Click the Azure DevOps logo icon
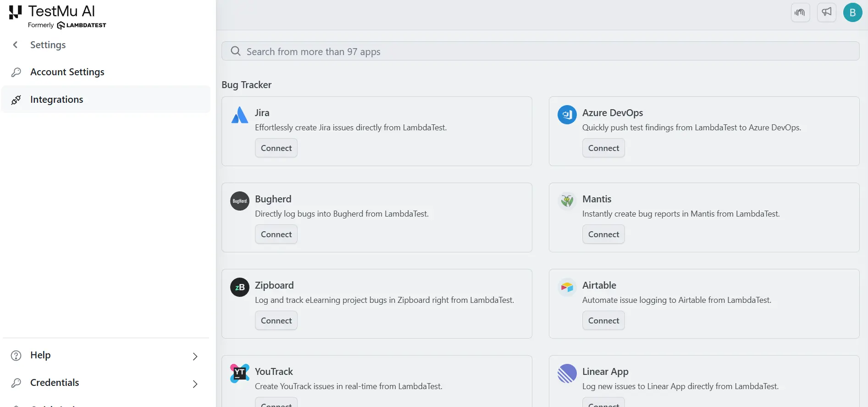The width and height of the screenshot is (868, 407). 567,115
